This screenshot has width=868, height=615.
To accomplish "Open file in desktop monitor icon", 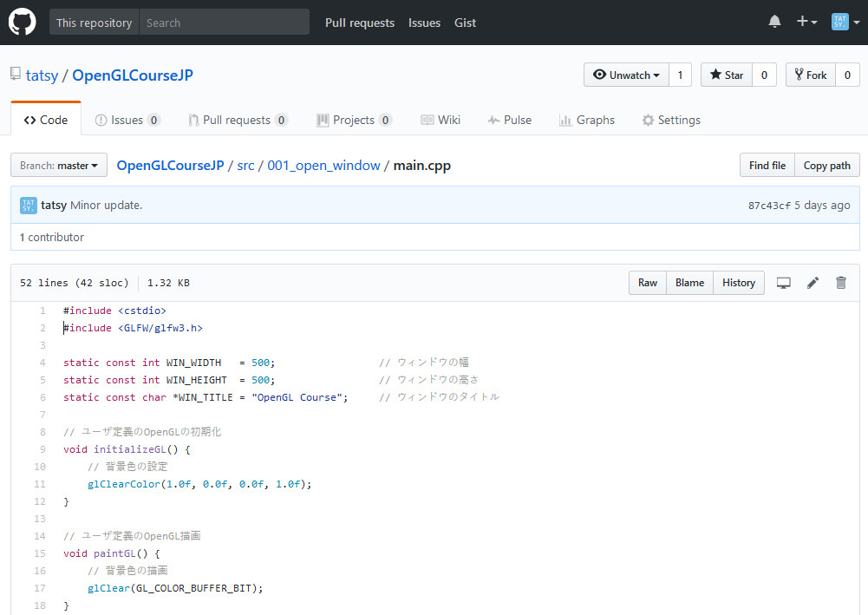I will (x=784, y=283).
